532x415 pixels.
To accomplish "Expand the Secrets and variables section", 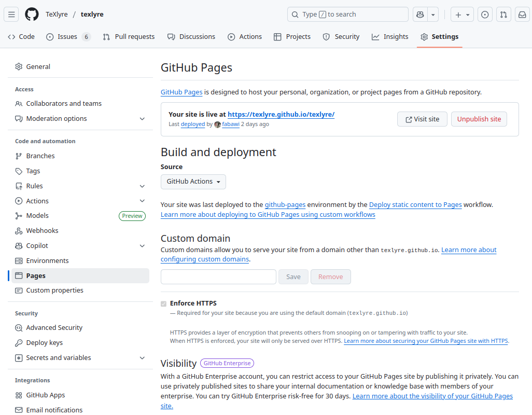I will (x=142, y=358).
